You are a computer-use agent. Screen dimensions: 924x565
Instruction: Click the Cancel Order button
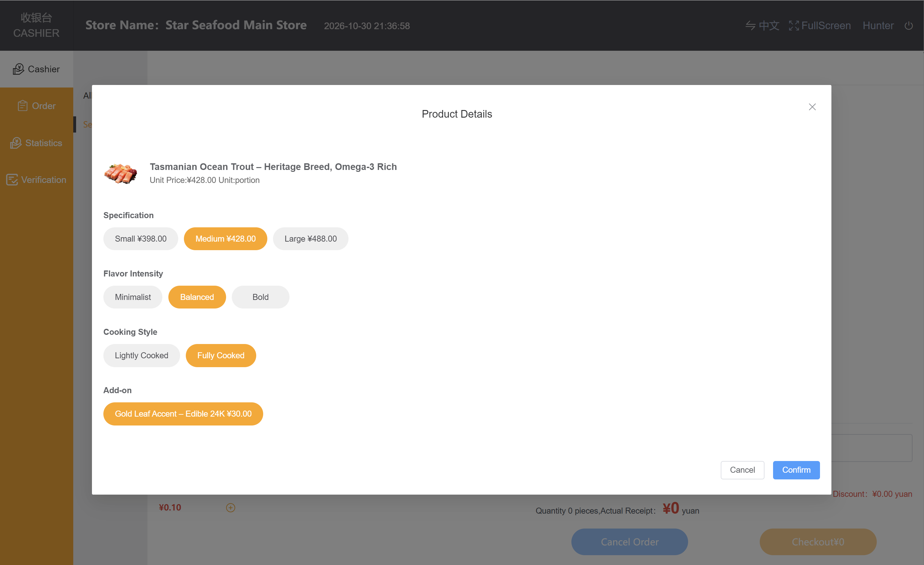pyautogui.click(x=629, y=542)
